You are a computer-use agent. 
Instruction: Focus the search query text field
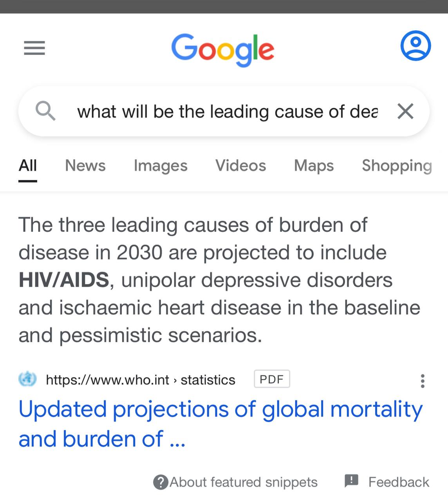[228, 112]
